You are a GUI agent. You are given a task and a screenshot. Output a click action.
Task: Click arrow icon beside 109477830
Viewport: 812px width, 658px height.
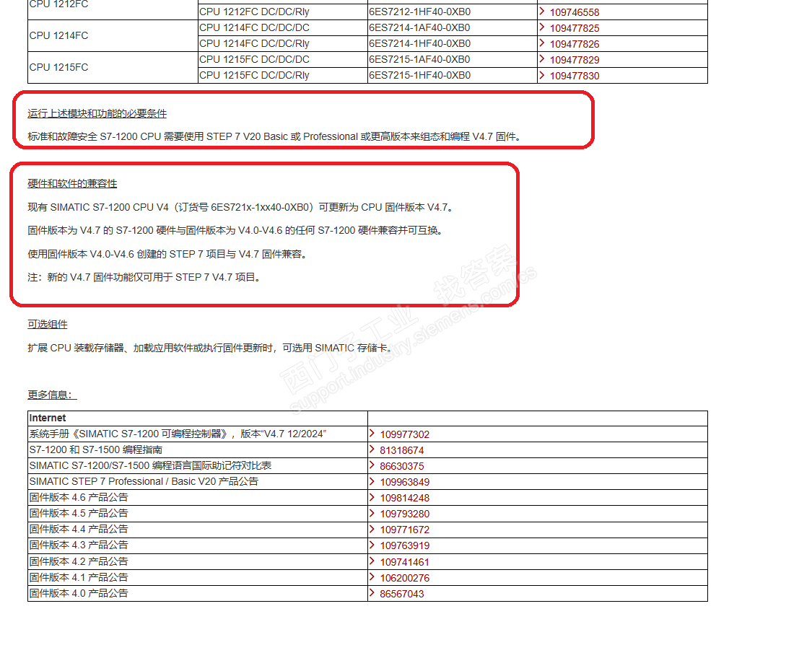click(541, 75)
